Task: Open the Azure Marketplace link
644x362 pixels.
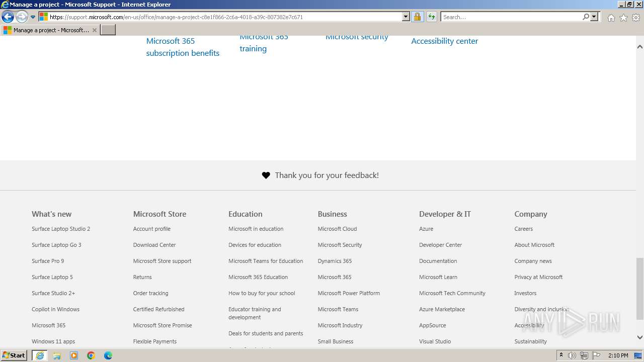Action: click(442, 309)
